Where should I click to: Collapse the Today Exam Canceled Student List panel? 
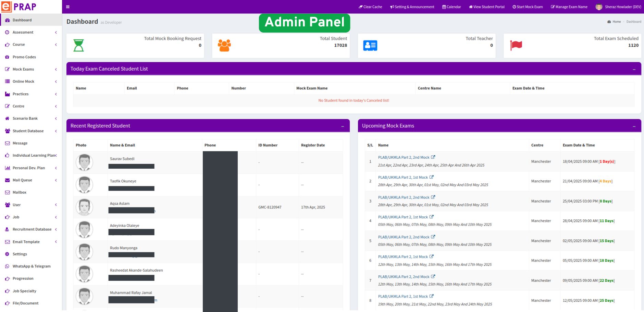point(634,69)
